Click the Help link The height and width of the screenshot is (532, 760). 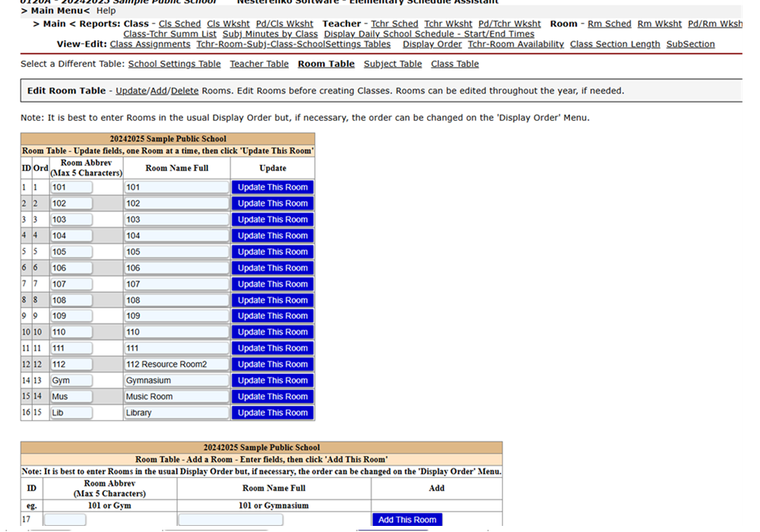(106, 11)
